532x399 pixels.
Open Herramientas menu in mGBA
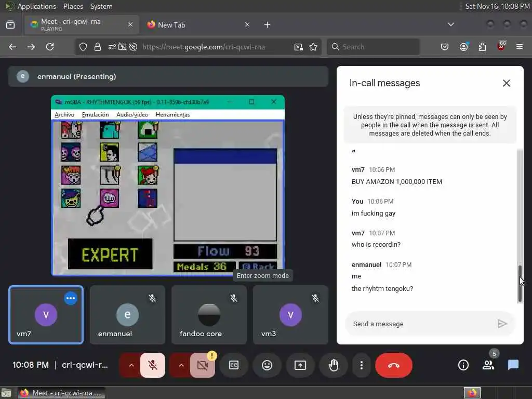pyautogui.click(x=172, y=115)
